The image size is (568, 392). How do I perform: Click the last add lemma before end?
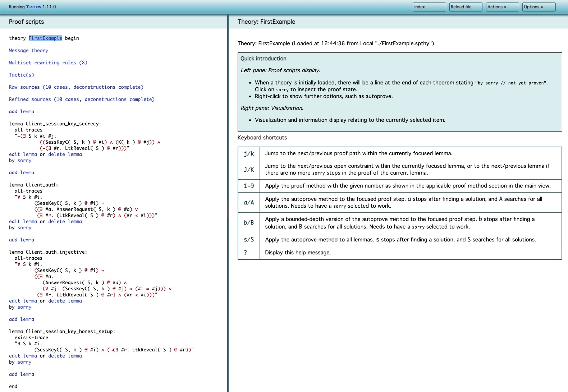tap(22, 374)
